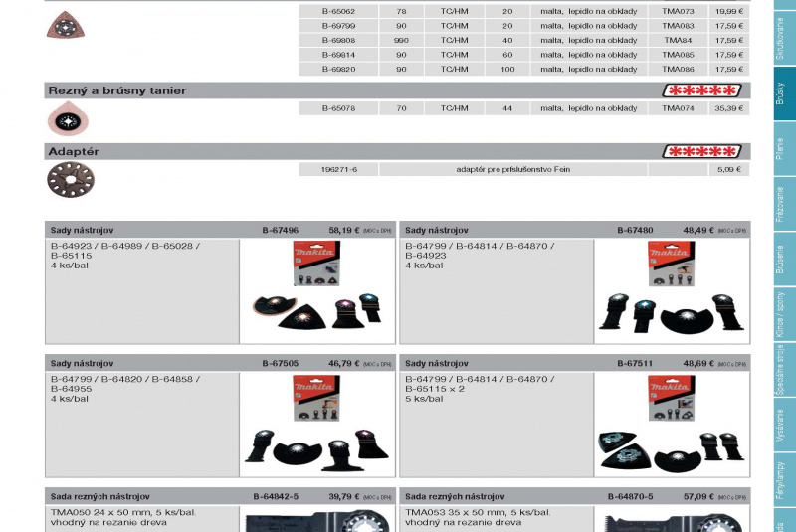Screen dimensions: 796x532
Task: Click the round Fein adapter image
Action: 71,180
